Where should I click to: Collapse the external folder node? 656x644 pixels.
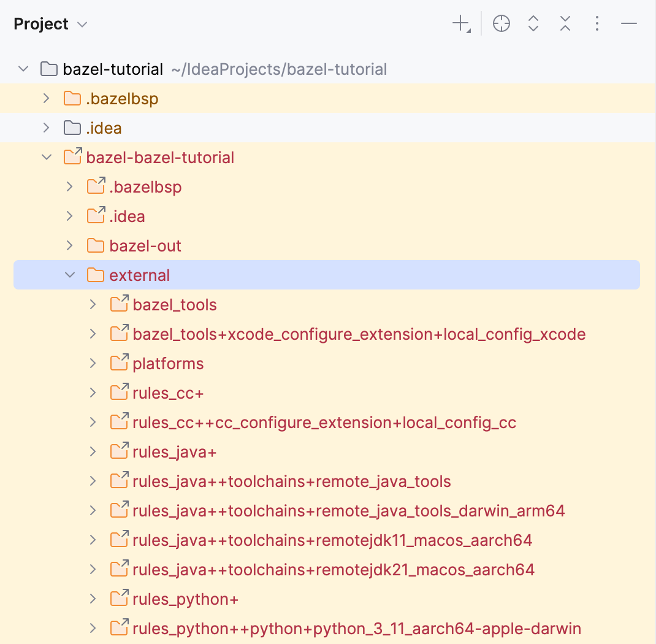pos(69,275)
